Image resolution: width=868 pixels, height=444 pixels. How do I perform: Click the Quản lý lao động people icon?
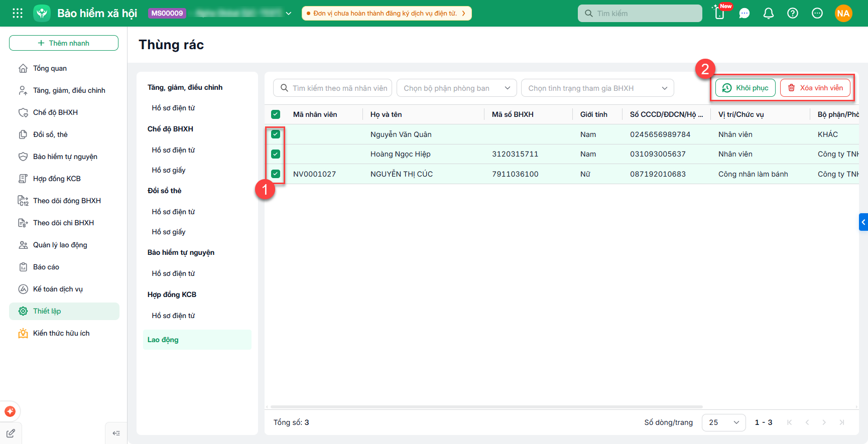23,245
